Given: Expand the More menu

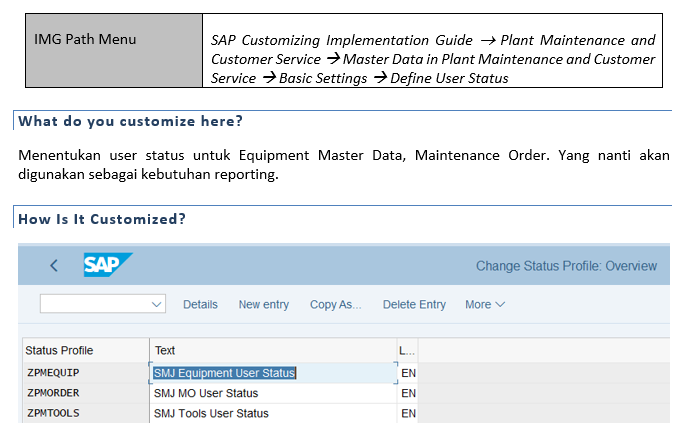Looking at the screenshot, I should [x=485, y=305].
